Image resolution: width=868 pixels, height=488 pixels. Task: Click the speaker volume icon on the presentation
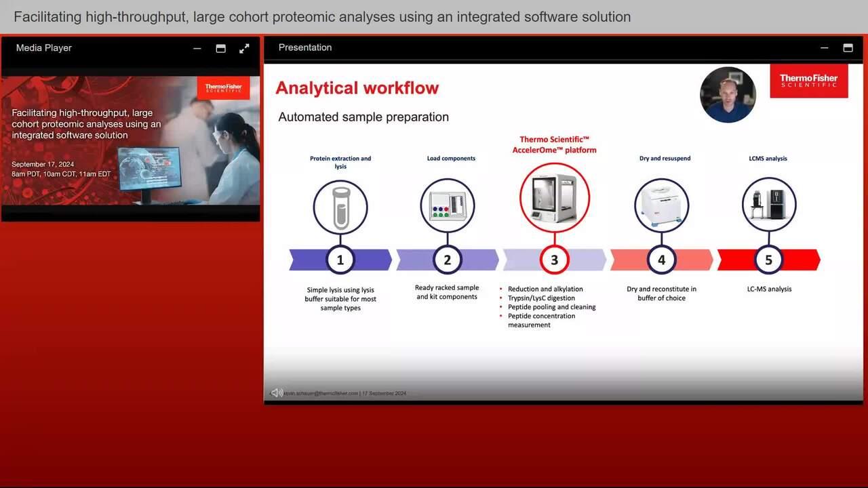[277, 393]
